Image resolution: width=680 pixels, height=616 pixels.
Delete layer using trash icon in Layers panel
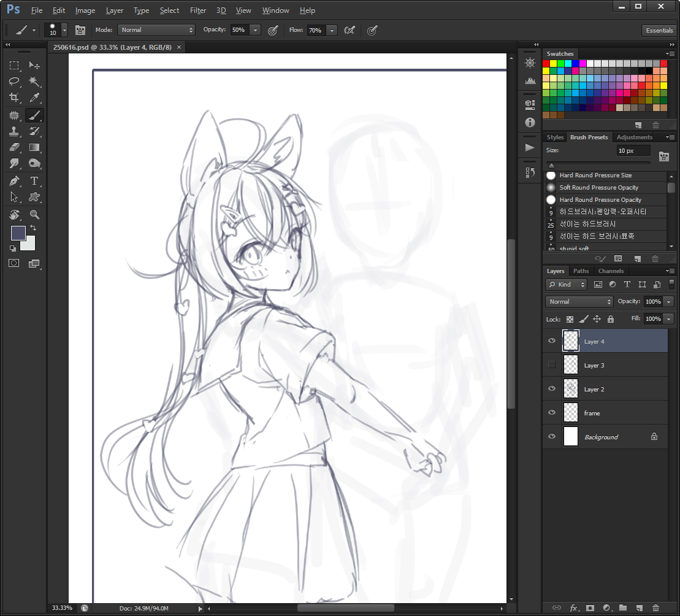655,608
